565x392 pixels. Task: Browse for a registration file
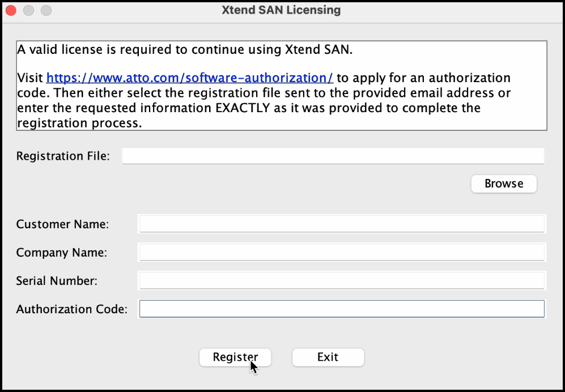point(504,184)
